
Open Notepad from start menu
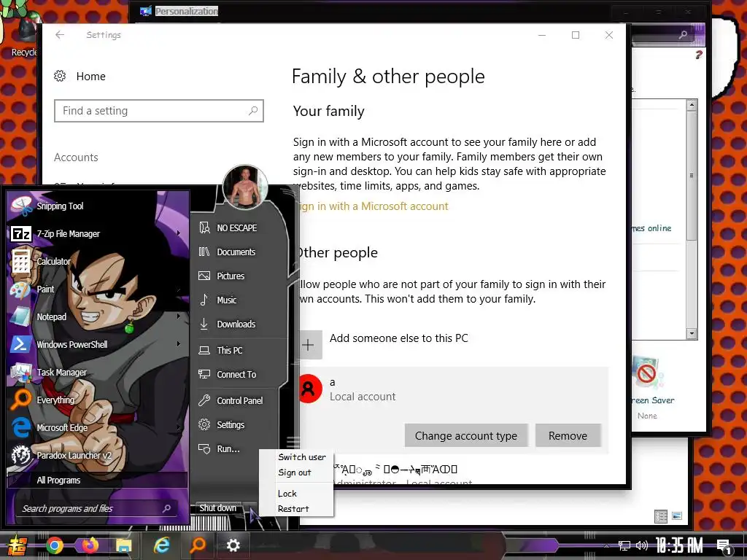[98, 316]
